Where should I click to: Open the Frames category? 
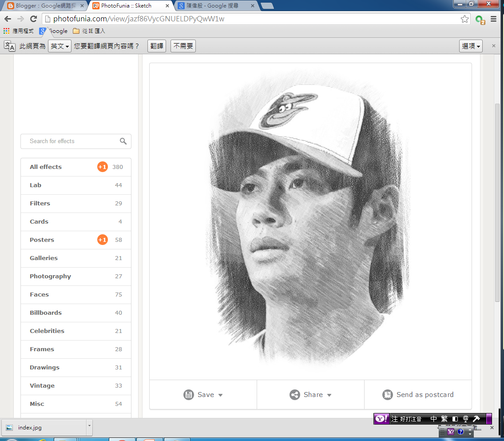(x=76, y=349)
